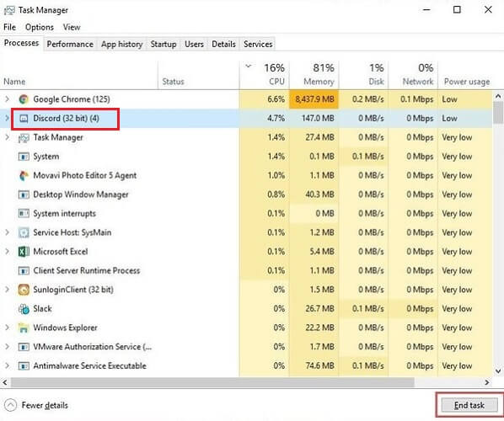
Task: Switch to the Details tab
Action: (223, 44)
